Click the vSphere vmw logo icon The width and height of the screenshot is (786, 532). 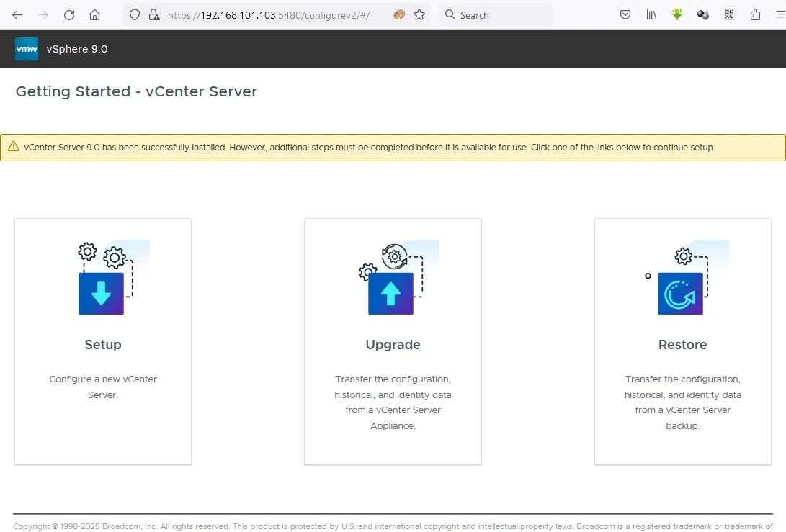(26, 49)
